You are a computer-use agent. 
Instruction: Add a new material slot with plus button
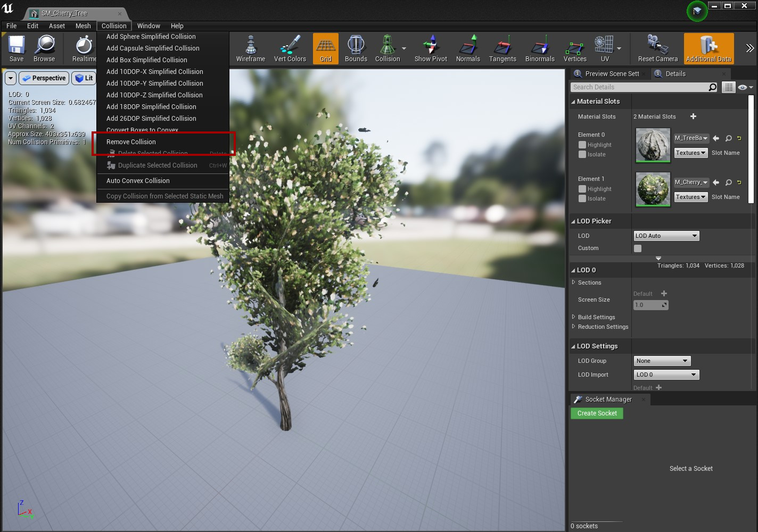tap(694, 116)
